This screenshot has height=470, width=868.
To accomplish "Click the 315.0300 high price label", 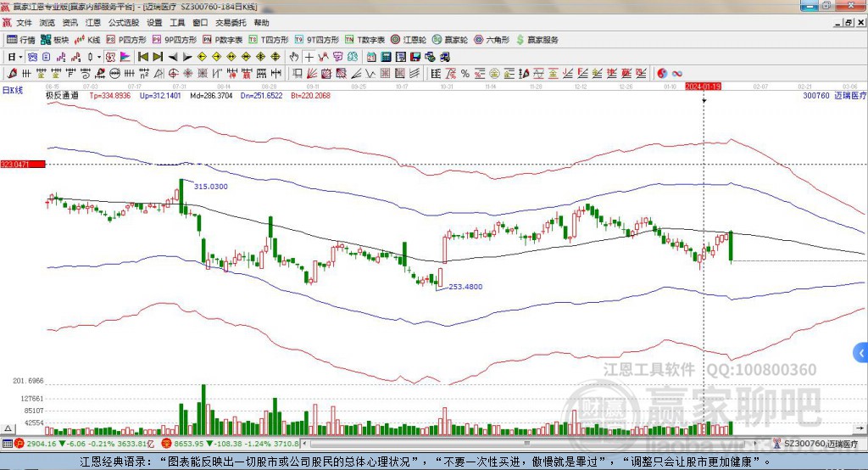I will coord(211,187).
